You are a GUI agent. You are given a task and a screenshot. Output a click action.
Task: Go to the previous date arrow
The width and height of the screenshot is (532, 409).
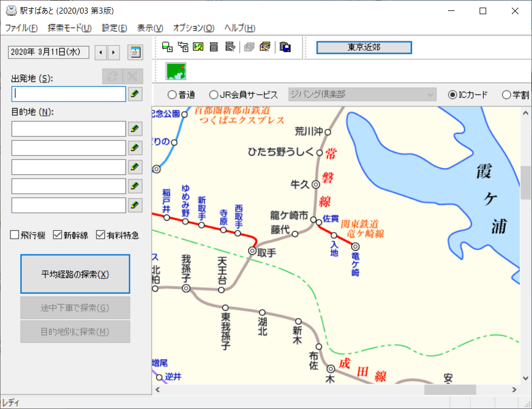101,52
